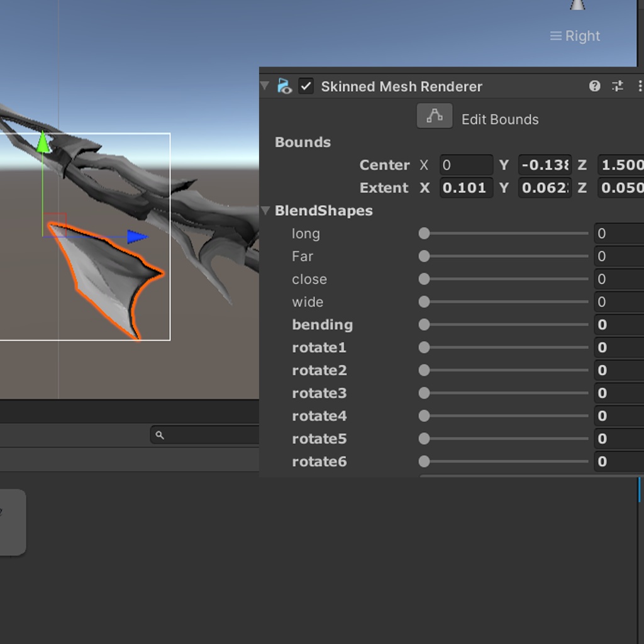The image size is (644, 644).
Task: Open component preset settings icon
Action: pos(618,86)
